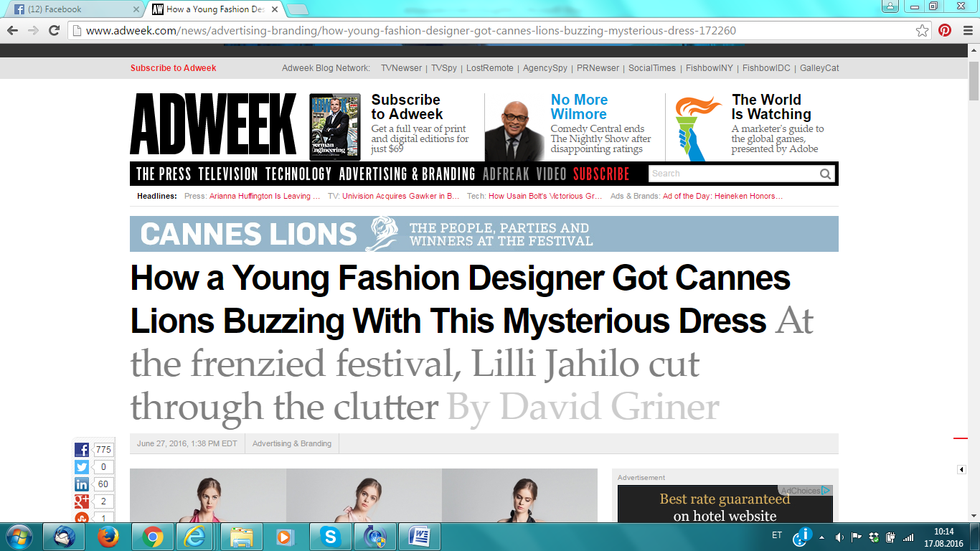Click the Subscribe to Adweek link
980x551 pixels.
173,68
